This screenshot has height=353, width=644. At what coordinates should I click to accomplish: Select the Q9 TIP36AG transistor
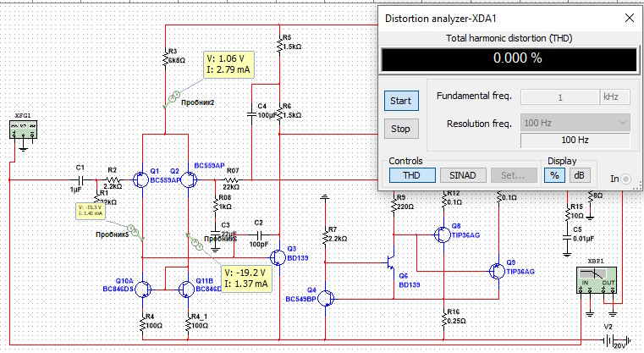(x=497, y=270)
